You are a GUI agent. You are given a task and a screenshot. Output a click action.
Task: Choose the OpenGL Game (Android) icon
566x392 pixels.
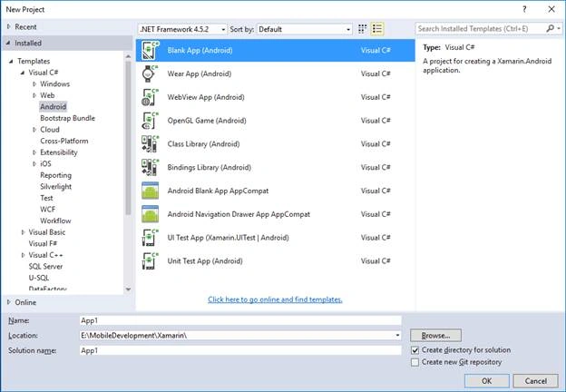150,121
